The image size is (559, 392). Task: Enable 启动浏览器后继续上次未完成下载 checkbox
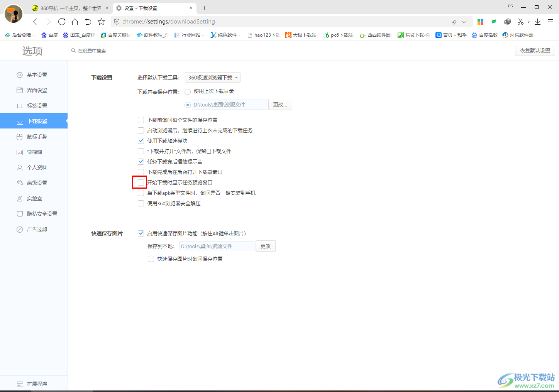coord(141,130)
